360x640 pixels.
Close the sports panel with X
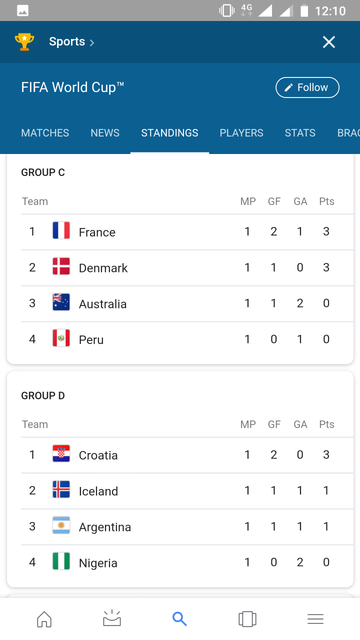coord(329,42)
